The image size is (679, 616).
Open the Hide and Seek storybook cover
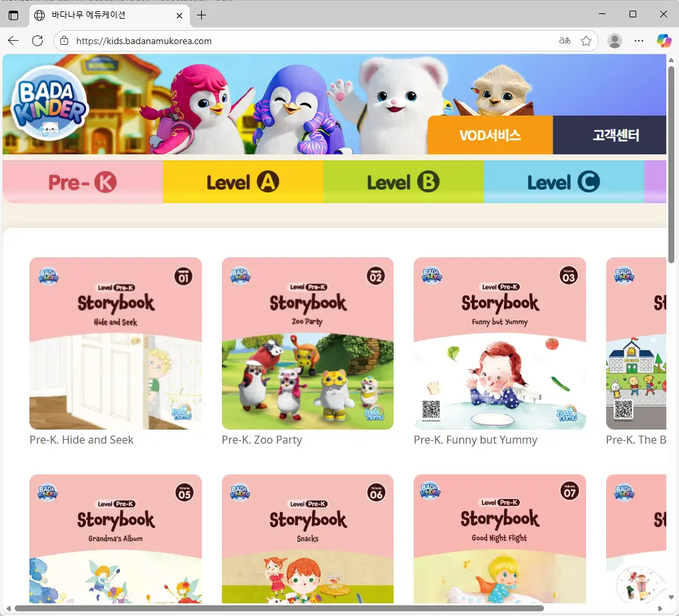click(x=116, y=343)
